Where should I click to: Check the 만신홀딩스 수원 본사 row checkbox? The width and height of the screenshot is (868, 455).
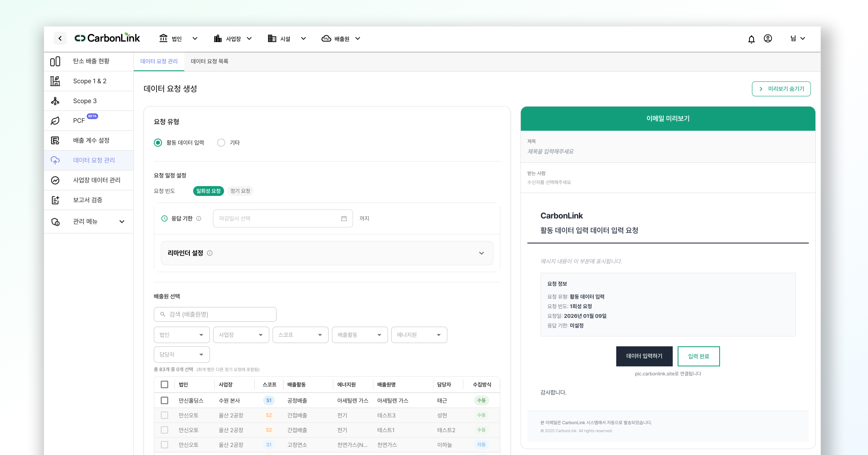[x=164, y=401]
